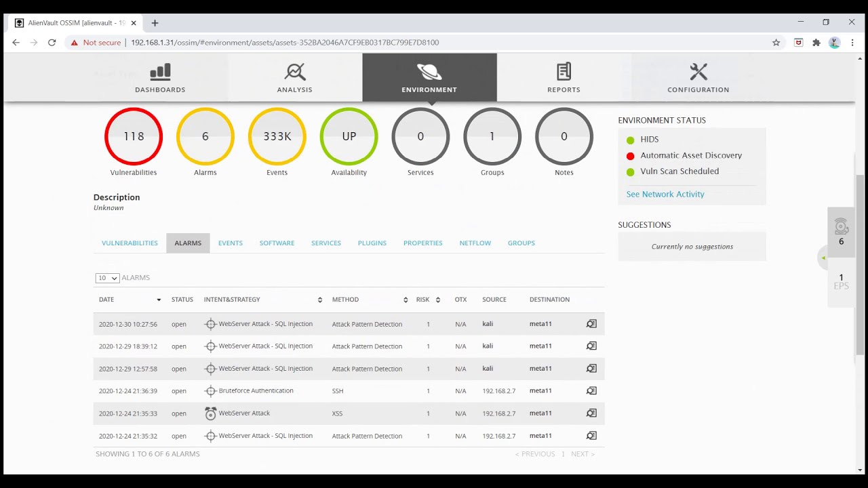
Task: Click the Previous pagination link
Action: tap(535, 454)
